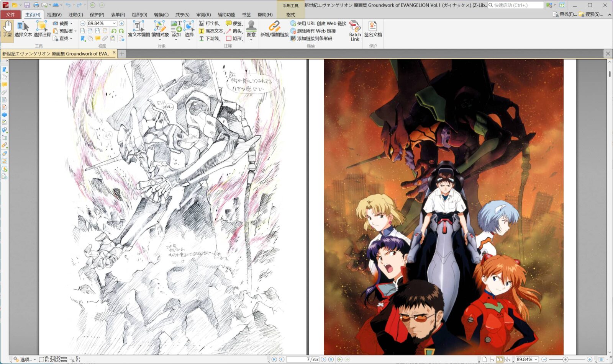Screen dimensions: 613x364
Task: Click the status bar zoom in plus button
Action: pos(589,359)
